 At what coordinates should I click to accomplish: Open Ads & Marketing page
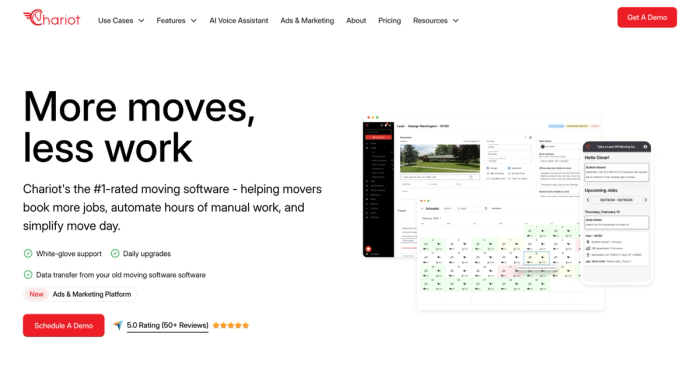point(307,21)
